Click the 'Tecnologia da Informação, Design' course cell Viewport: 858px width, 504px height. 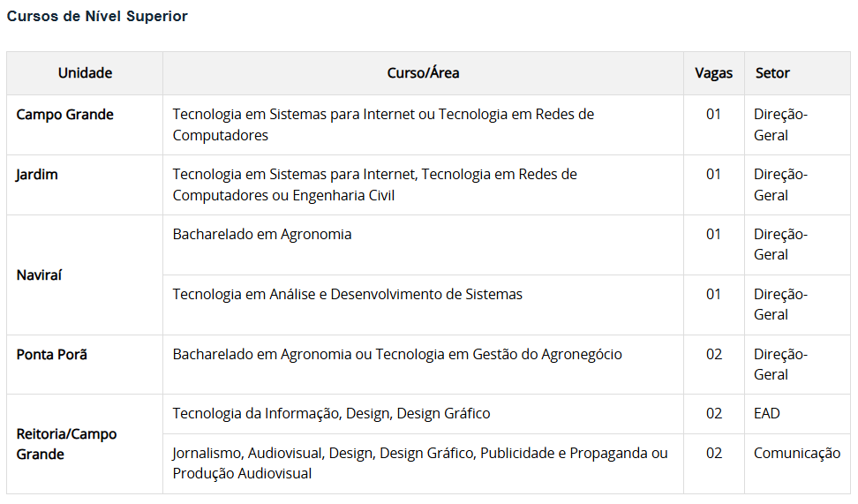(331, 413)
